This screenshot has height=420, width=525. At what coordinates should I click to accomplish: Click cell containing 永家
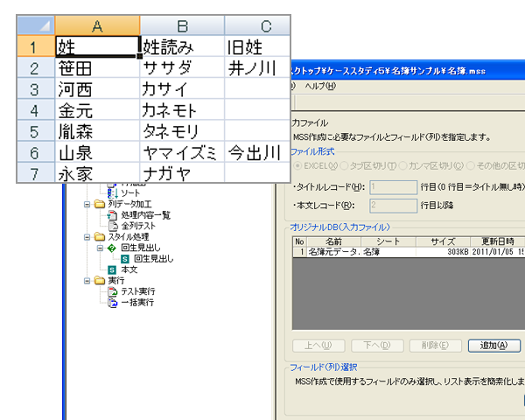97,173
